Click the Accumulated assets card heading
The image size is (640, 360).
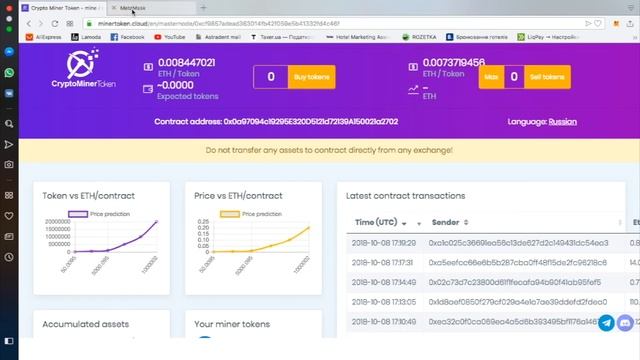click(86, 324)
